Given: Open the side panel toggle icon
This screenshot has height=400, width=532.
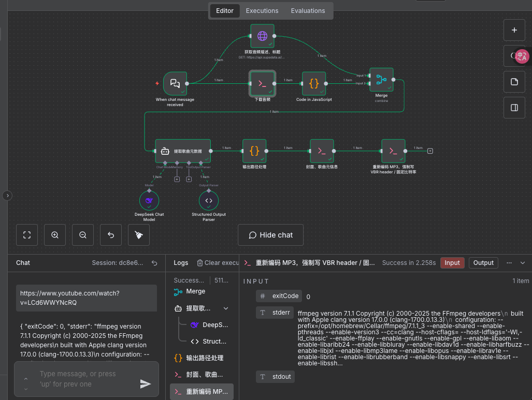Looking at the screenshot, I should (x=514, y=108).
